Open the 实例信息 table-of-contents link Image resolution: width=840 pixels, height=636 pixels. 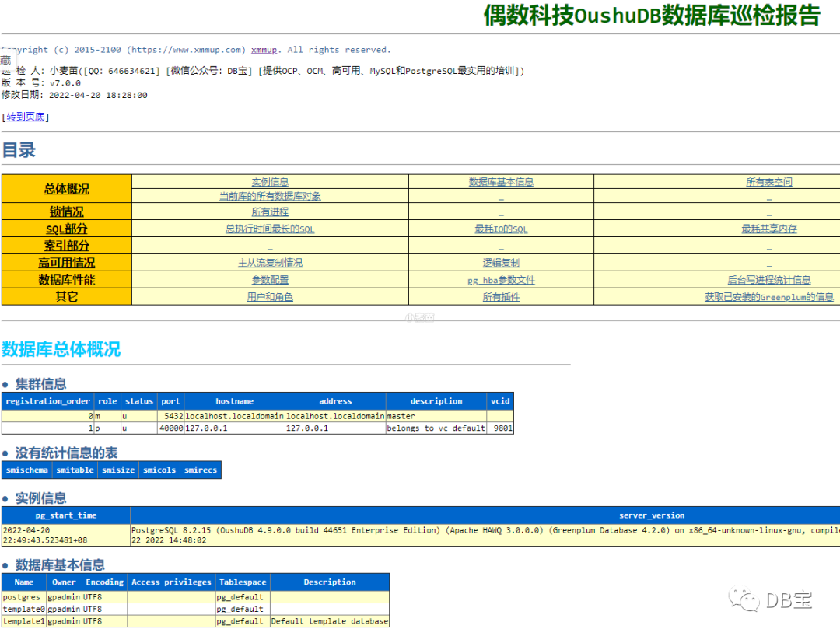(270, 182)
